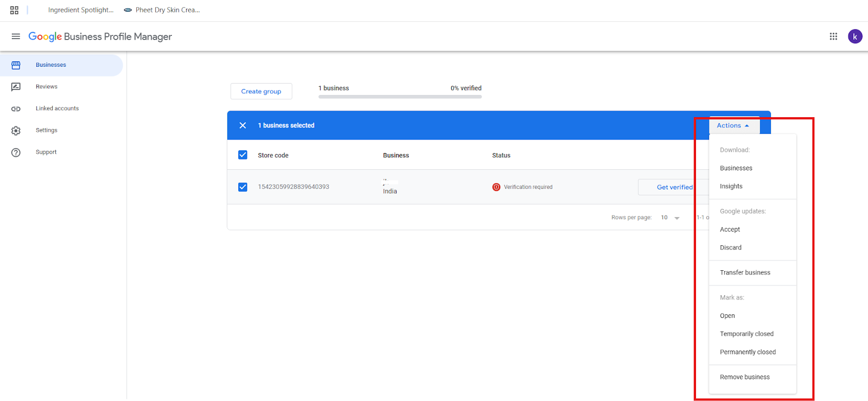868x401 pixels.
Task: Click the Verification required status text
Action: point(528,187)
